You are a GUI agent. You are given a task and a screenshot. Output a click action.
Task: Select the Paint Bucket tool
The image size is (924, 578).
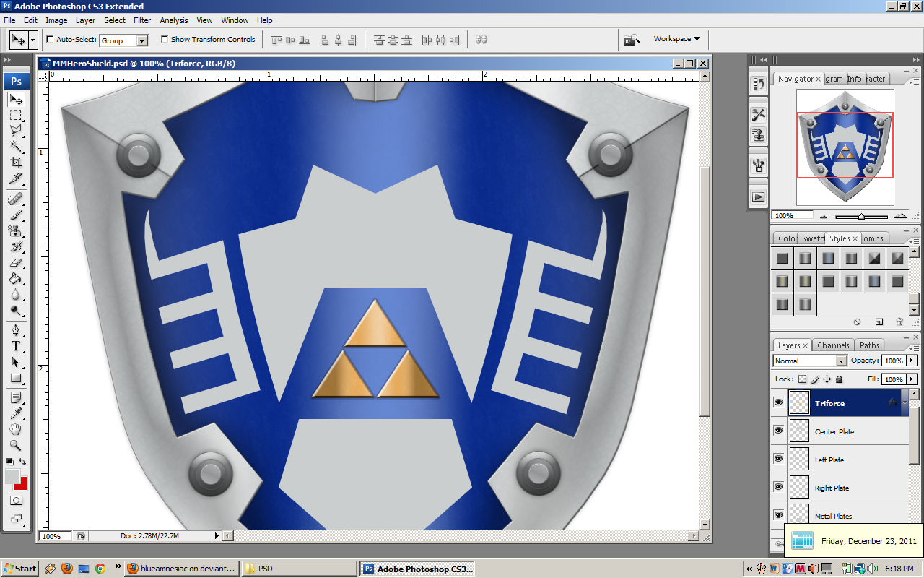16,278
